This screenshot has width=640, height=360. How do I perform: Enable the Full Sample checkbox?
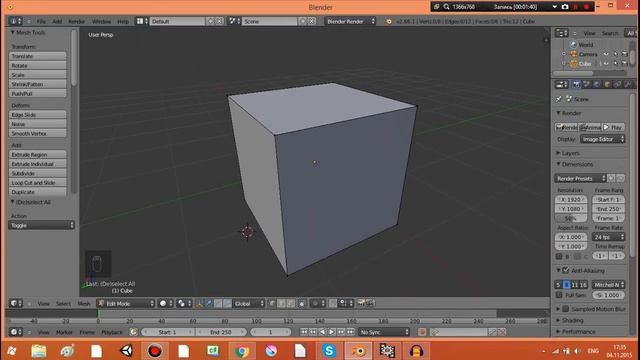coord(559,295)
